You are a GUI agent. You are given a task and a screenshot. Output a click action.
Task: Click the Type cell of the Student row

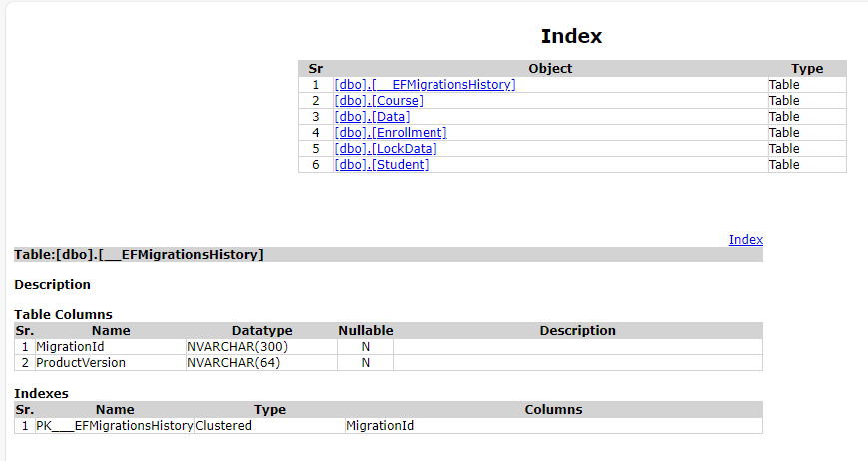807,165
